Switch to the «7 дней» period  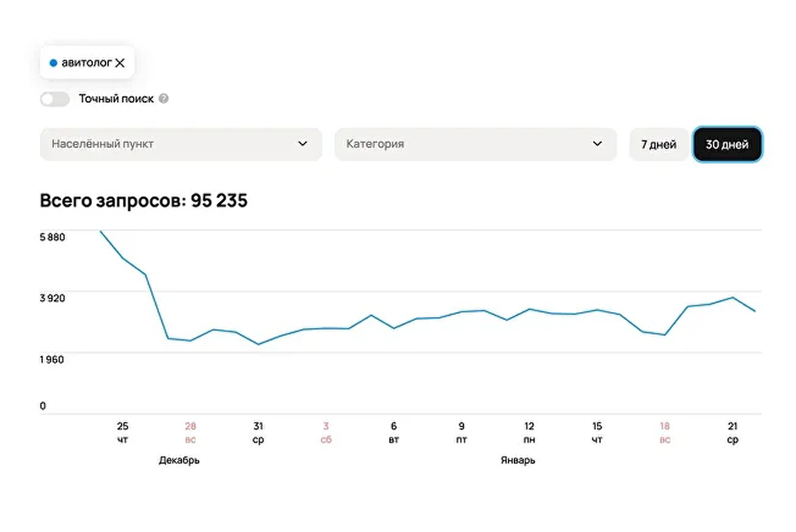coord(659,144)
